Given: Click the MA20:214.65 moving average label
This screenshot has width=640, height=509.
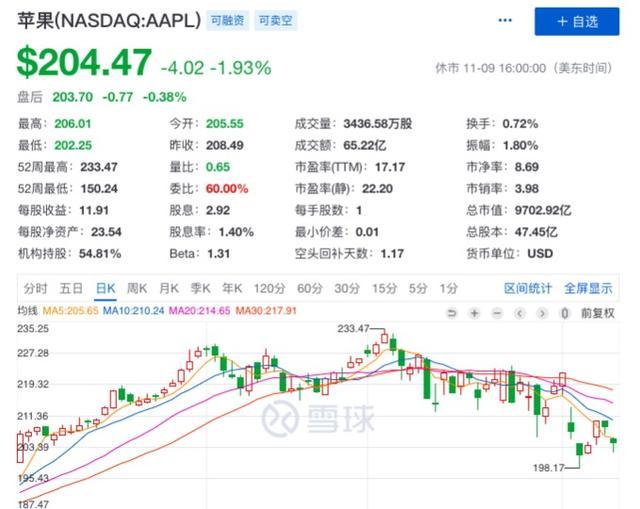Looking at the screenshot, I should point(200,311).
